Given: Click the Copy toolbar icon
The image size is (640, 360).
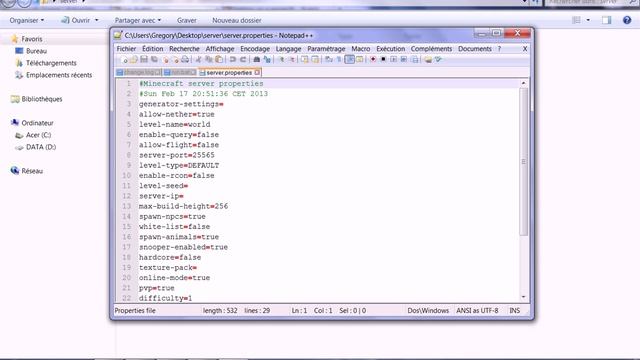Looking at the screenshot, I should coord(209,60).
